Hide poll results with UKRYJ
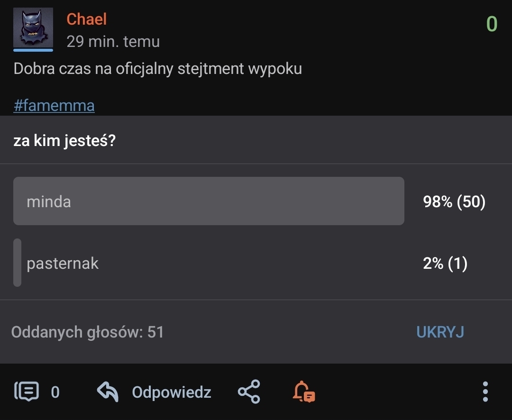The width and height of the screenshot is (512, 420). [x=440, y=332]
